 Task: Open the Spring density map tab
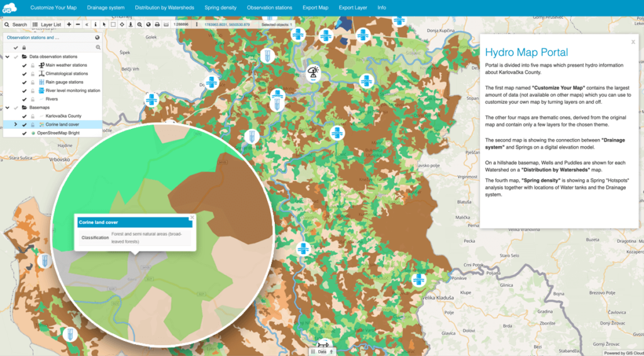(217, 8)
